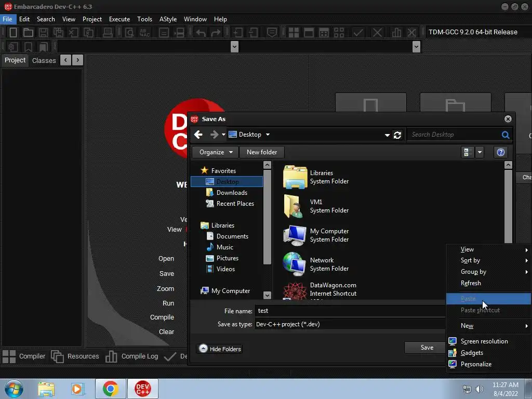Expand the address bar history dropdown

(387, 135)
